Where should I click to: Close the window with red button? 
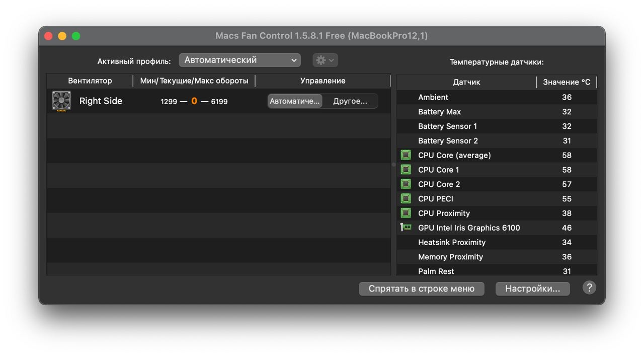click(49, 36)
